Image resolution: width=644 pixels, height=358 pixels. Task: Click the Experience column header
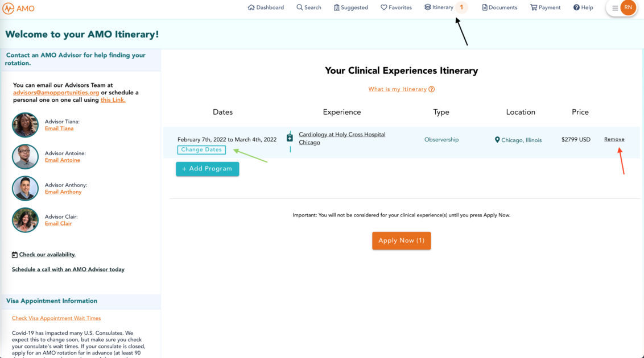pyautogui.click(x=342, y=112)
